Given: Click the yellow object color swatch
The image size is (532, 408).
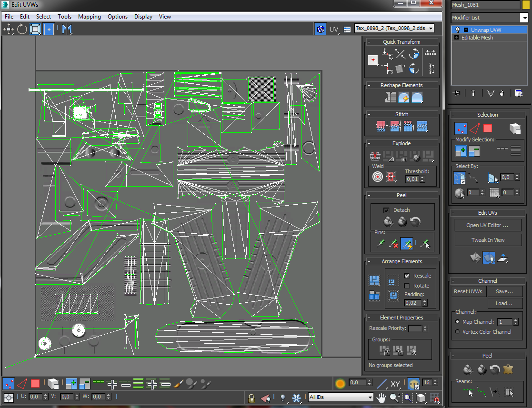Looking at the screenshot, I should point(526,5).
